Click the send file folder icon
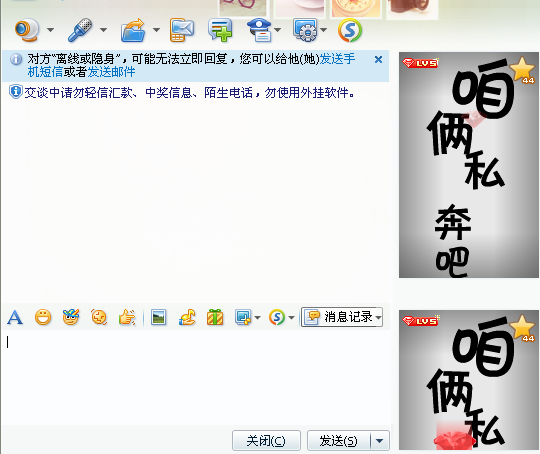Screen dimensions: 540x454 [x=133, y=30]
